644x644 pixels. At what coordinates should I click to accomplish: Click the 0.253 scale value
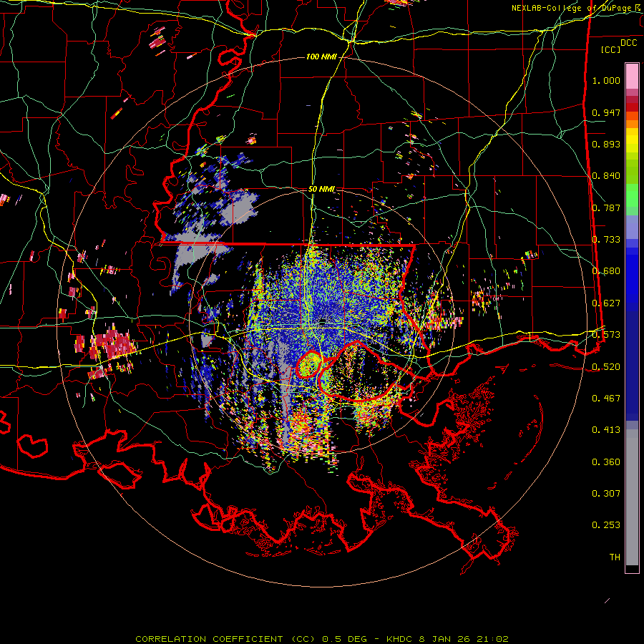pos(606,525)
